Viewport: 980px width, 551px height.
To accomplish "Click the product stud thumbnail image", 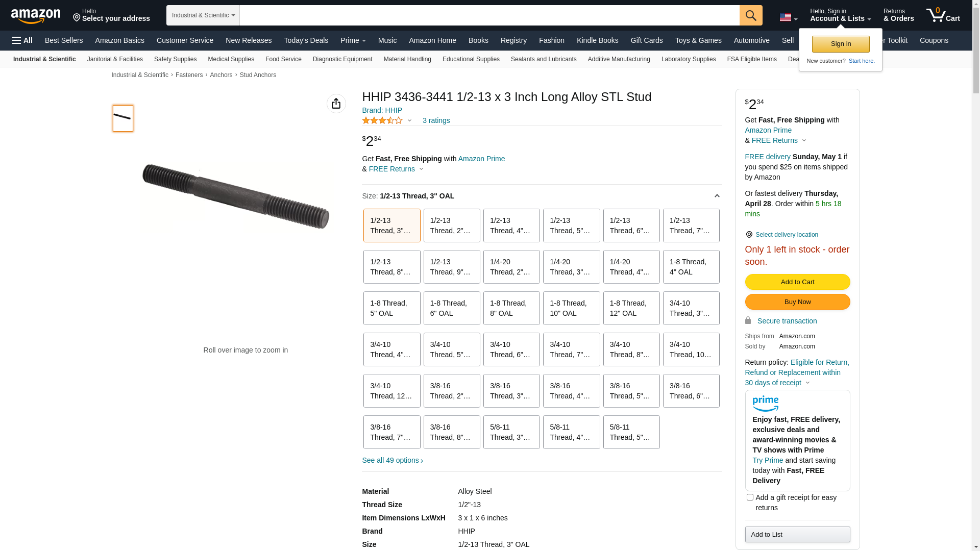I will tap(123, 118).
